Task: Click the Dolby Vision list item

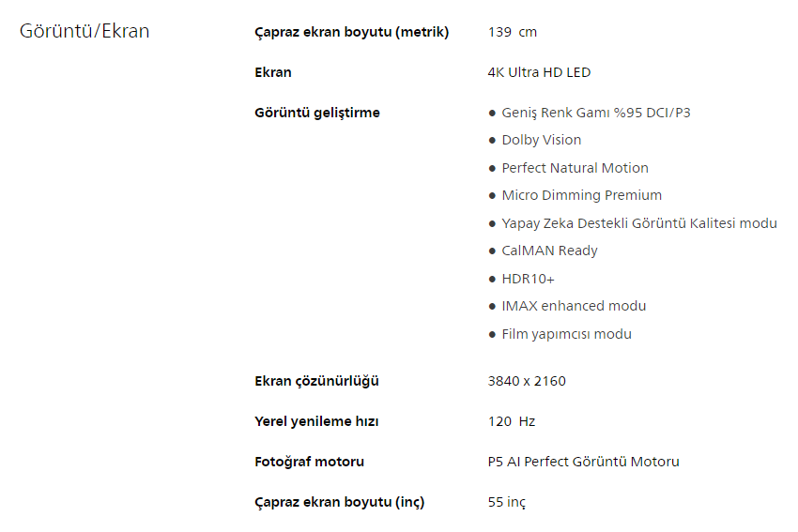Action: coord(541,140)
